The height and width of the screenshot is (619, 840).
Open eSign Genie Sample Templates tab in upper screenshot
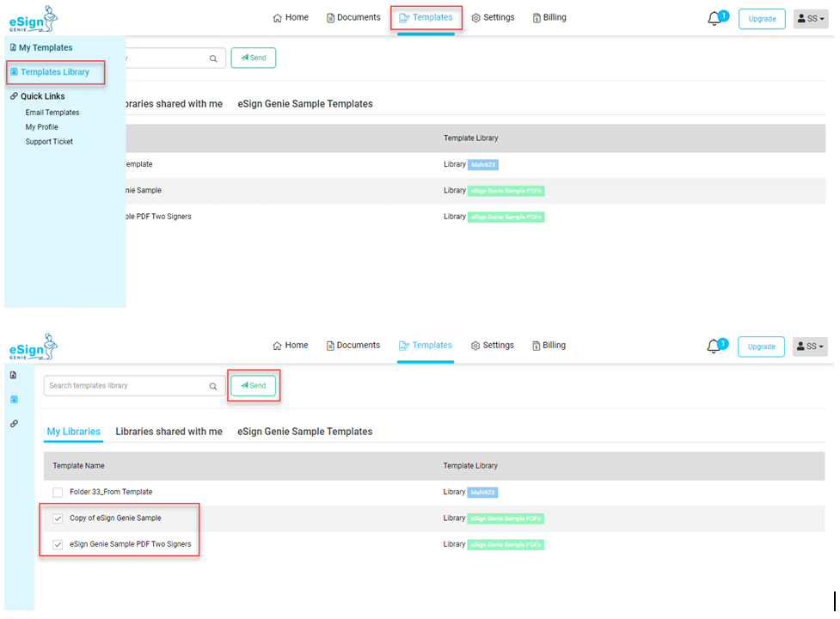(305, 104)
